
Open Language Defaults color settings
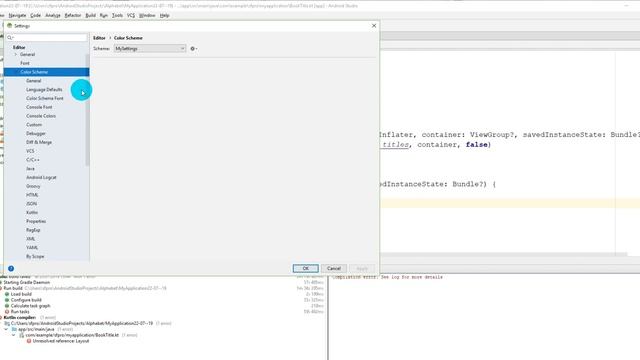44,90
